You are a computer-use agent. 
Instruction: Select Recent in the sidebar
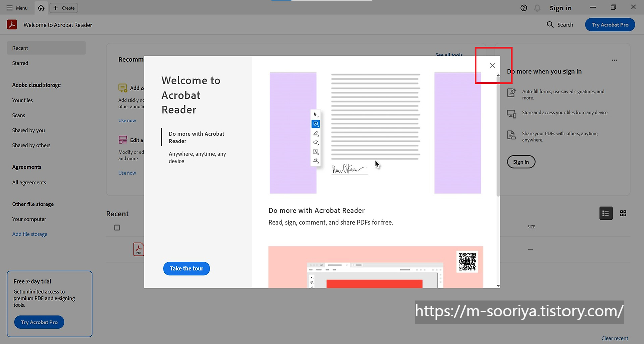[46, 48]
